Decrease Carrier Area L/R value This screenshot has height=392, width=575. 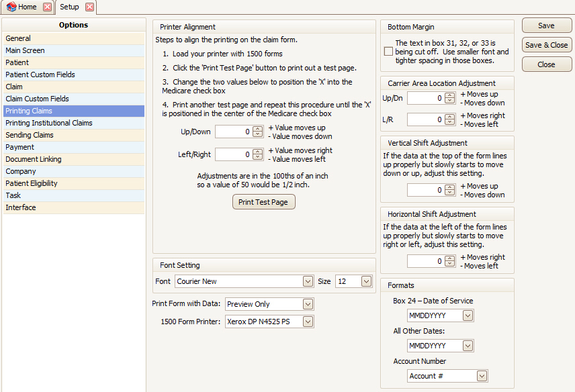(449, 122)
